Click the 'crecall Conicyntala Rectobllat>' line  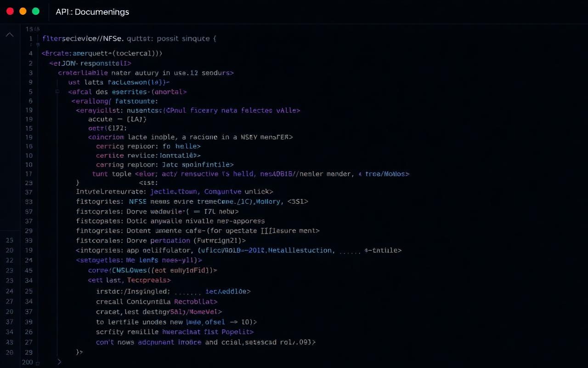click(x=157, y=302)
